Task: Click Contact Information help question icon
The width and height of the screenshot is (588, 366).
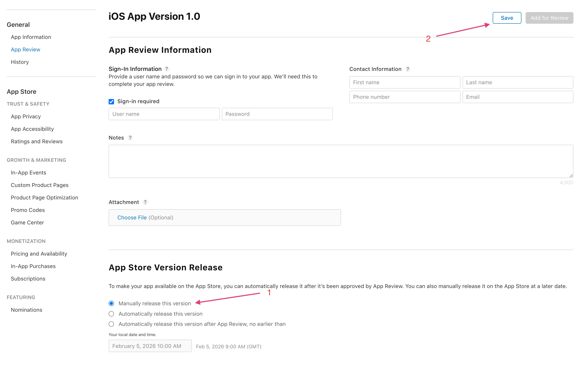Action: point(408,69)
